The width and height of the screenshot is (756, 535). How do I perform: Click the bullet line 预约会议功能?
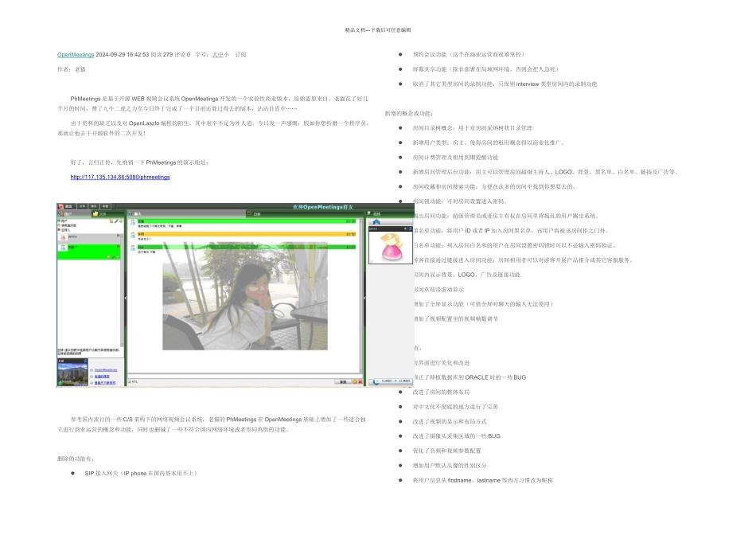pos(469,54)
